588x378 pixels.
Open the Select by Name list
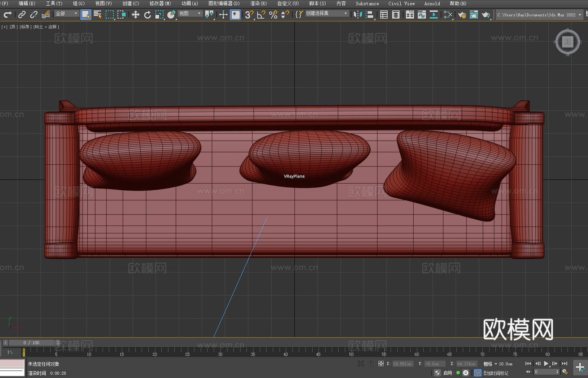click(x=98, y=14)
